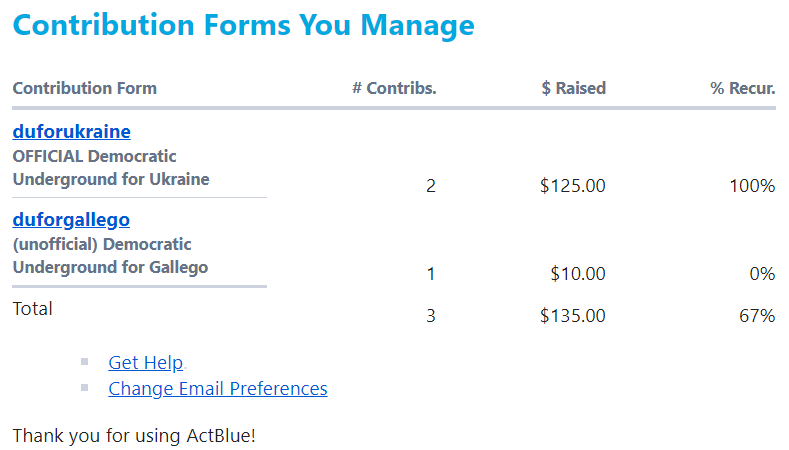Click the $125.00 raised amount
Image resolution: width=789 pixels, height=450 pixels.
point(572,186)
